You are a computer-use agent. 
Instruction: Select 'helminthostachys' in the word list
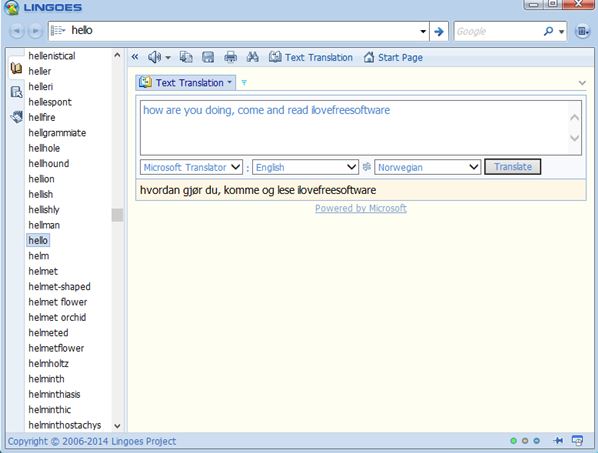[65, 425]
